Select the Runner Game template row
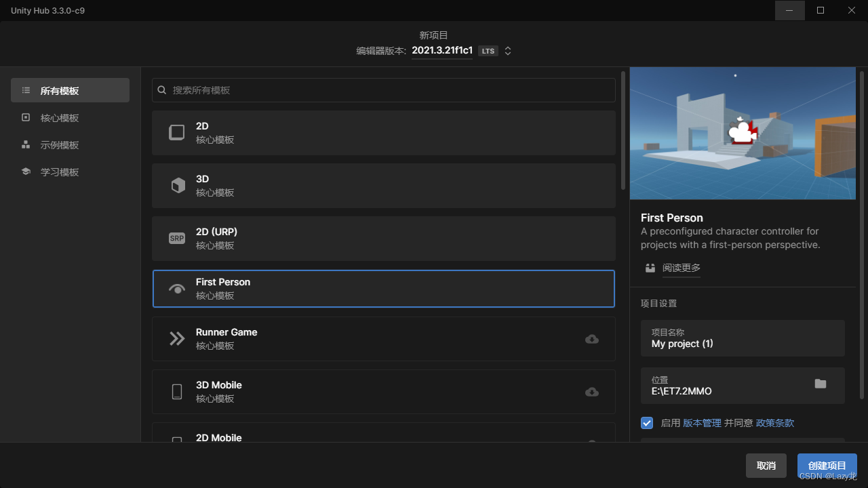 point(384,339)
